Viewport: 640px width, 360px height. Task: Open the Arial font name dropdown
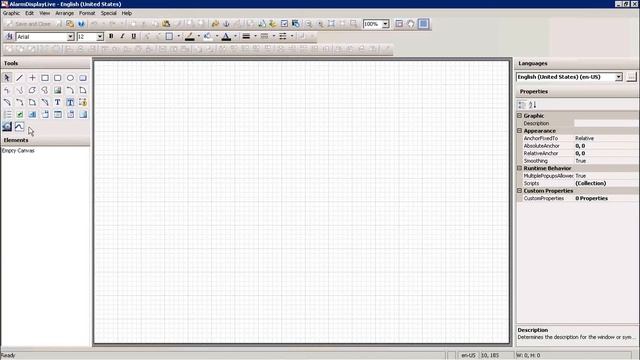click(x=70, y=37)
